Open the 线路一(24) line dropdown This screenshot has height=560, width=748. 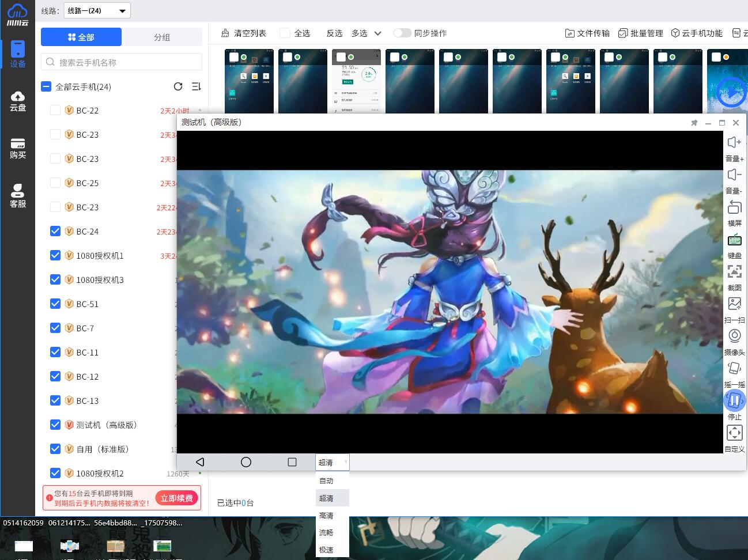point(97,10)
